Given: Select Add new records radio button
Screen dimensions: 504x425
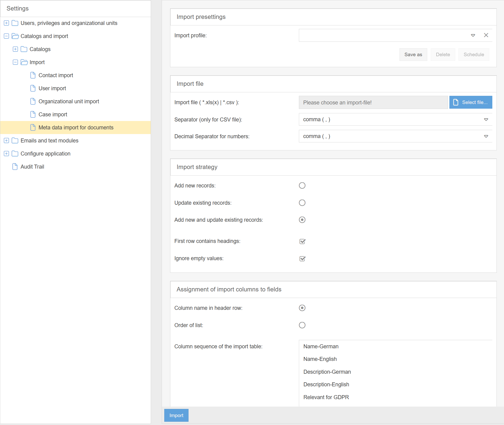Looking at the screenshot, I should coord(302,185).
